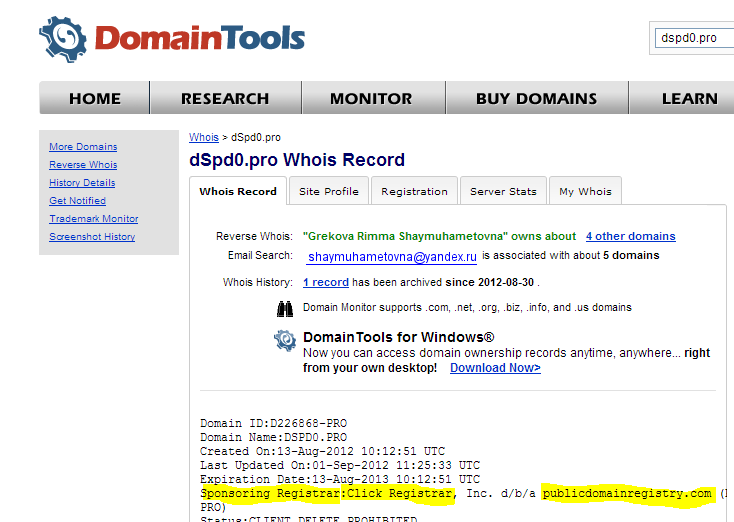Click the 'Domain Name:DSPD0.PRO' line
Viewport: 734px width, 522px height.
(x=273, y=437)
